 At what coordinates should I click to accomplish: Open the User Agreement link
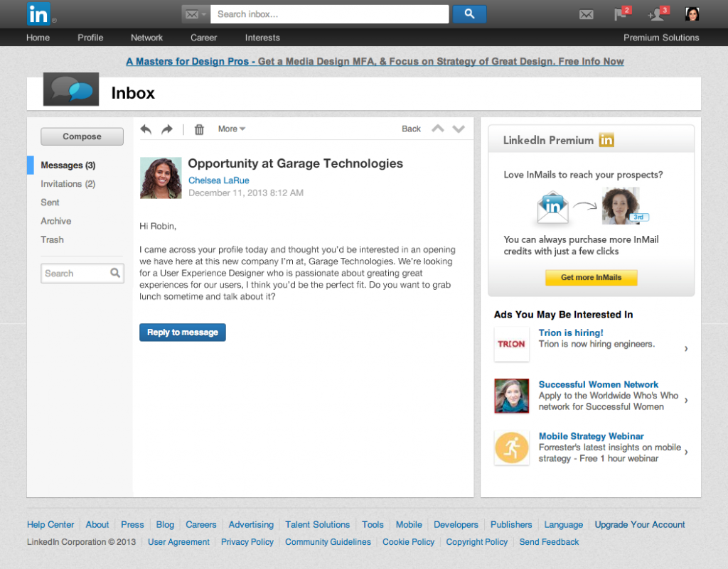pos(178,541)
